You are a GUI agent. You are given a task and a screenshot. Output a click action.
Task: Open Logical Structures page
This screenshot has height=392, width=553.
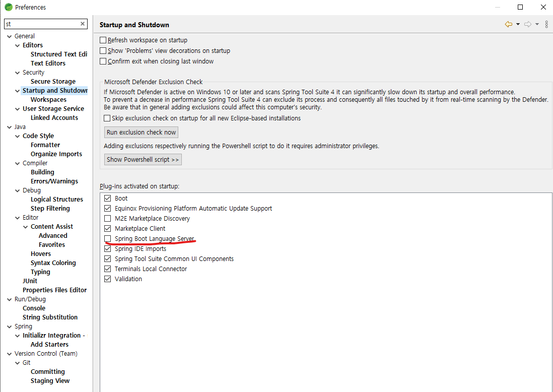tap(57, 200)
